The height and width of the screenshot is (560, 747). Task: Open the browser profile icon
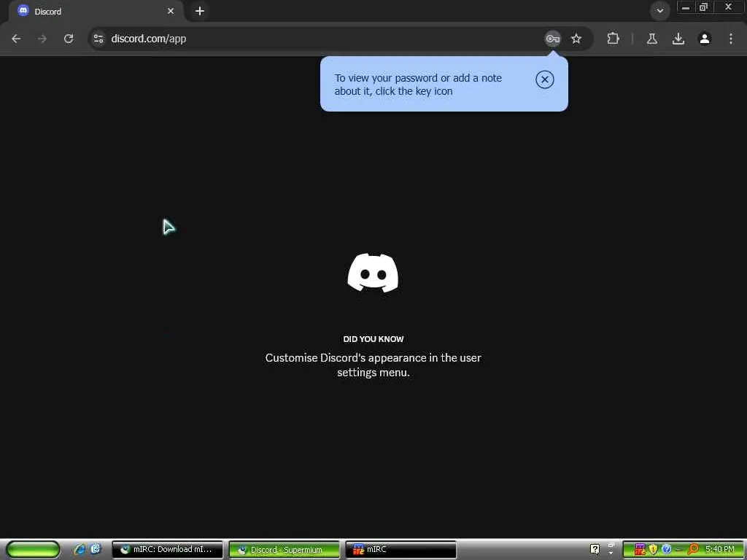[x=705, y=39]
